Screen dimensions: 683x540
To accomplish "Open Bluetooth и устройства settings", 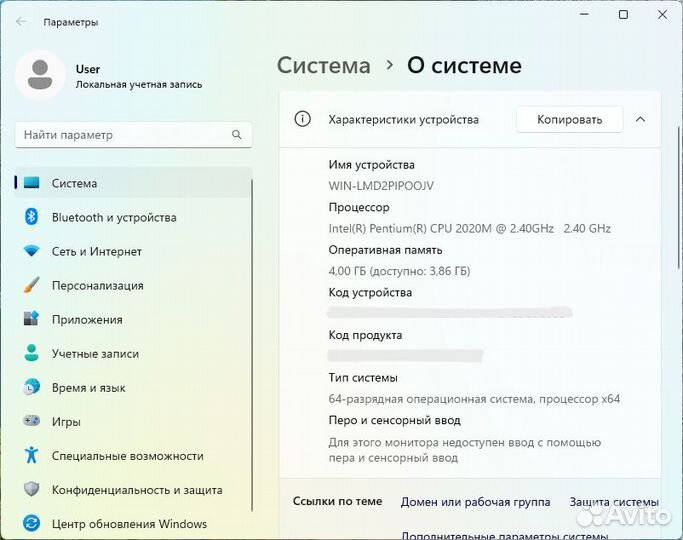I will [133, 217].
